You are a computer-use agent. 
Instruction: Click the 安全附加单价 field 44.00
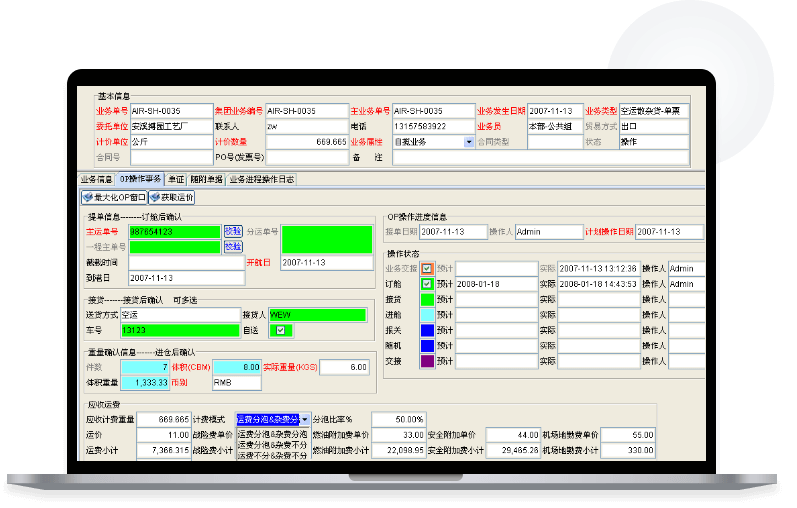(x=513, y=435)
